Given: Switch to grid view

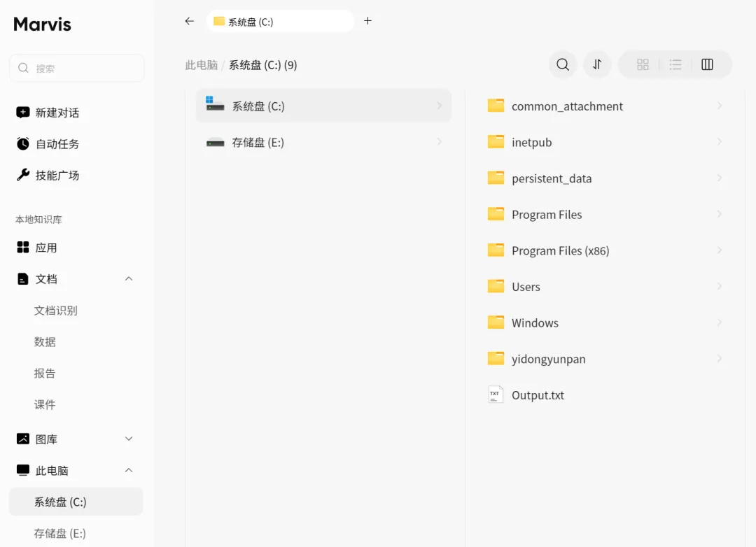Looking at the screenshot, I should coord(643,64).
